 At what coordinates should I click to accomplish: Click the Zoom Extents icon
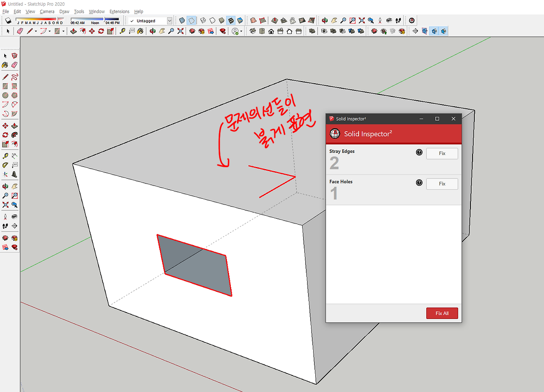(x=180, y=31)
